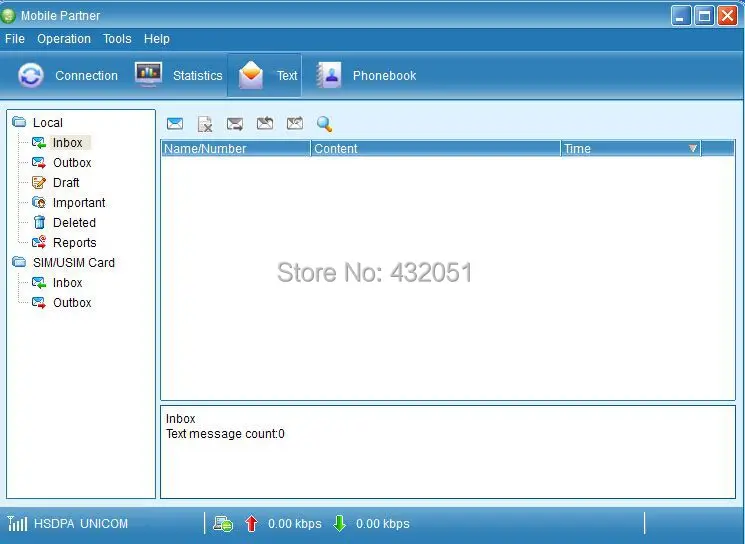
Task: Click the Statistics monitor chart icon
Action: click(x=148, y=74)
